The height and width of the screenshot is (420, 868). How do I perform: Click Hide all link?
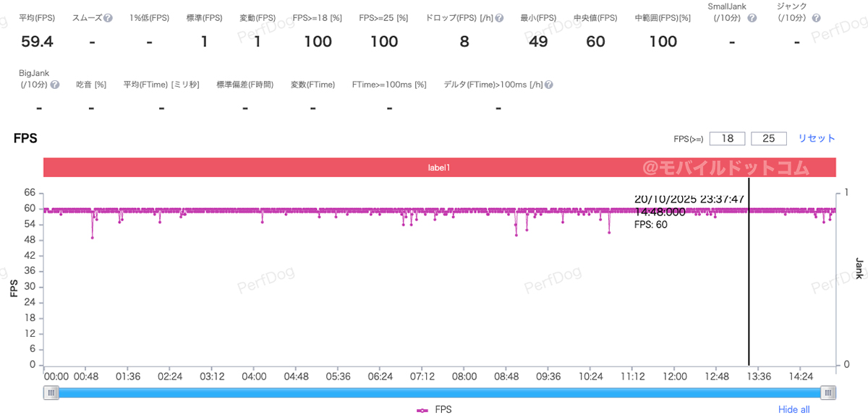tap(793, 410)
